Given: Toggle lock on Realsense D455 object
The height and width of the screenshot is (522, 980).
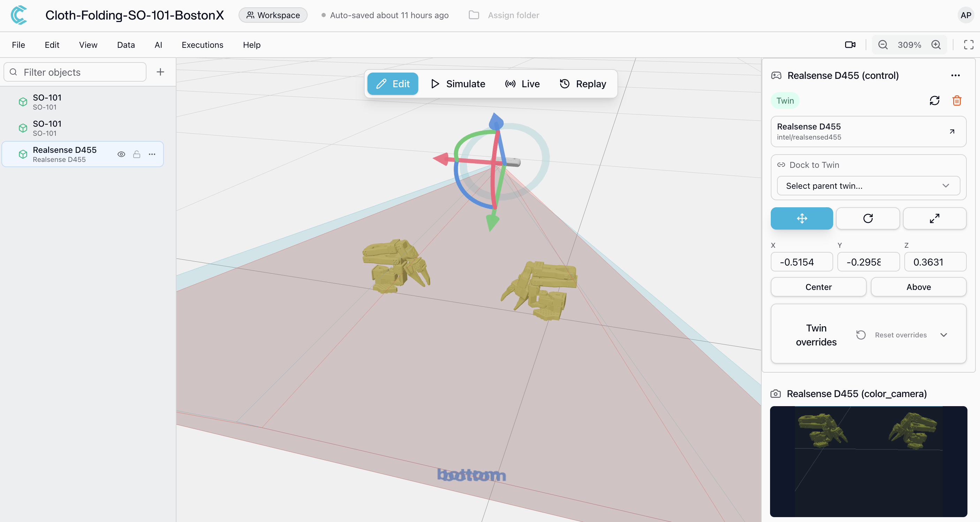Looking at the screenshot, I should click(137, 154).
